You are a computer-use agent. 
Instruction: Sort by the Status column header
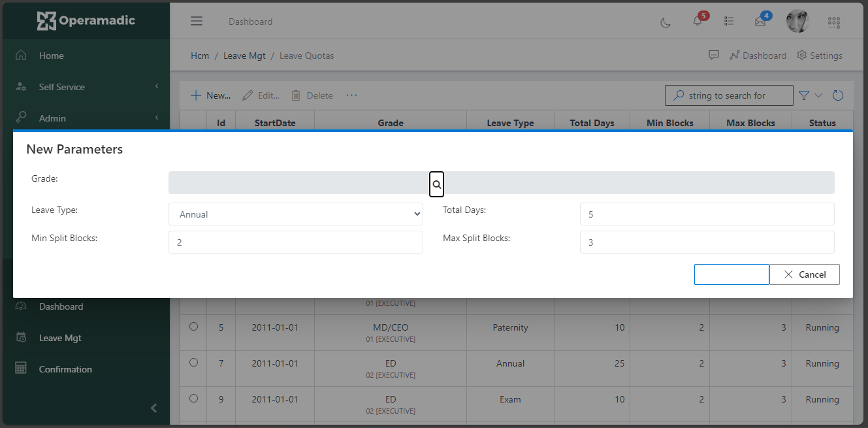[x=822, y=123]
